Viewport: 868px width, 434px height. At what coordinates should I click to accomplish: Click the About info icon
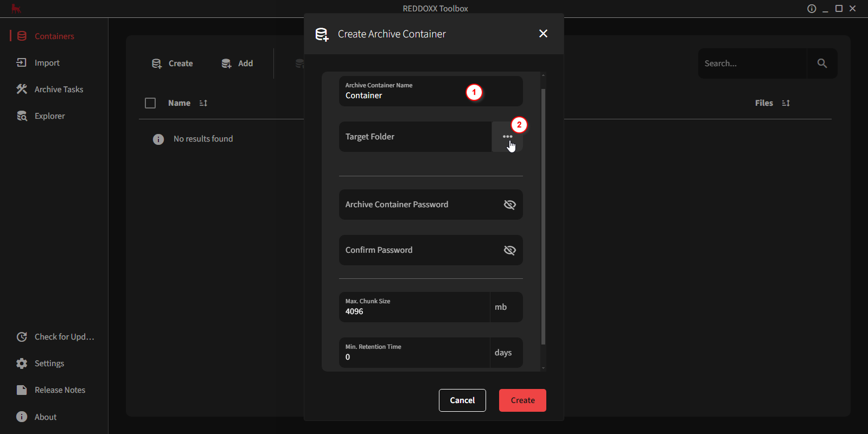[x=22, y=417]
